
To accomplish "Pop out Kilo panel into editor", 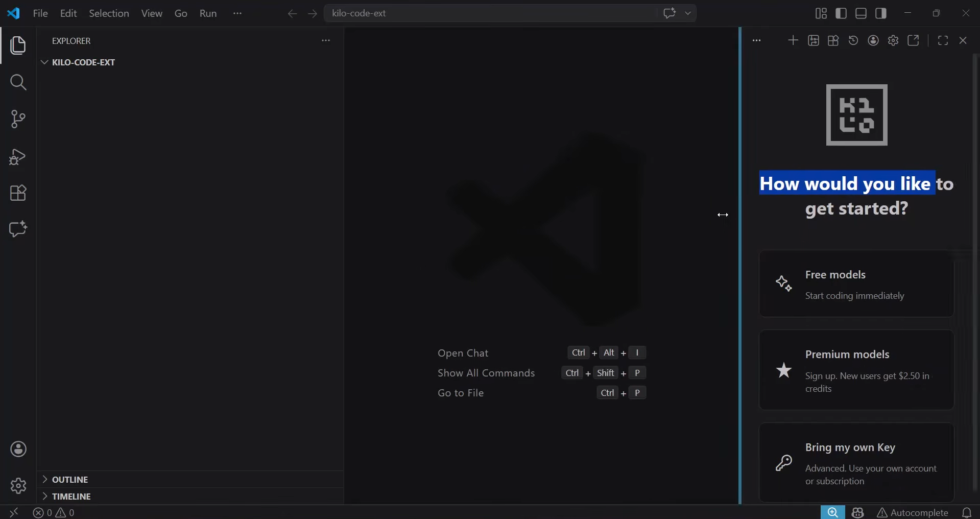I will (913, 40).
